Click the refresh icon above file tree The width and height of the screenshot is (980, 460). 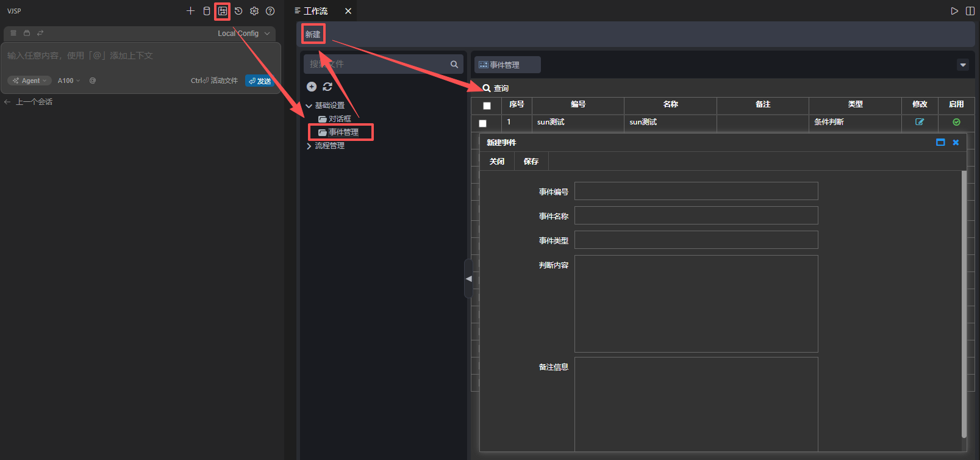tap(327, 87)
